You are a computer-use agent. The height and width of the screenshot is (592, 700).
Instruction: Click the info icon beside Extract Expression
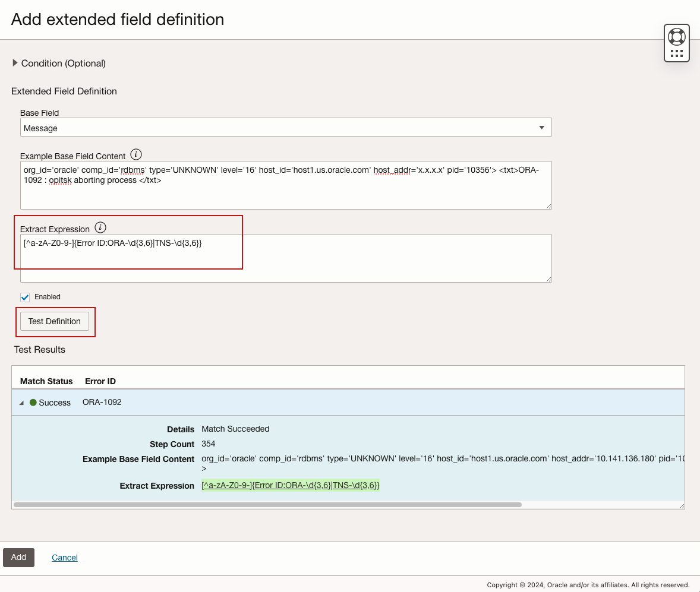click(100, 226)
